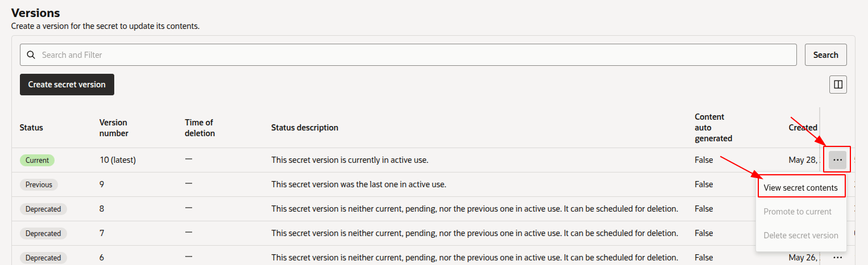
Task: Click the Status description column header
Action: click(305, 128)
